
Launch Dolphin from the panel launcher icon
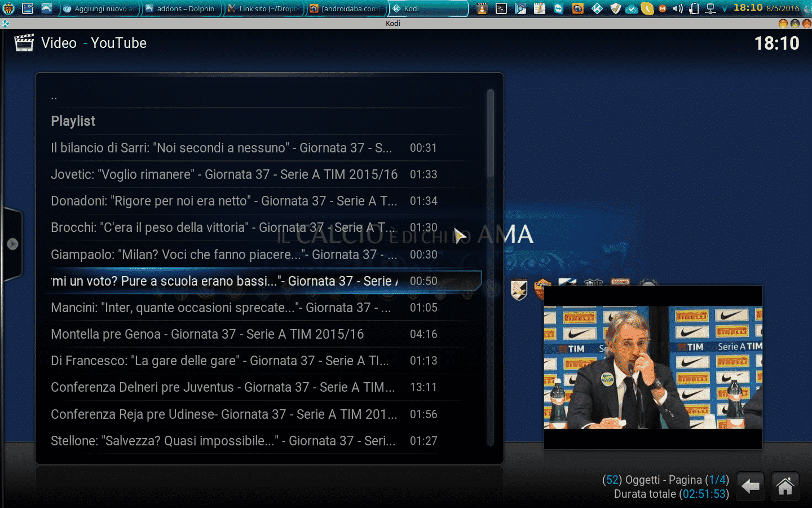tap(47, 8)
